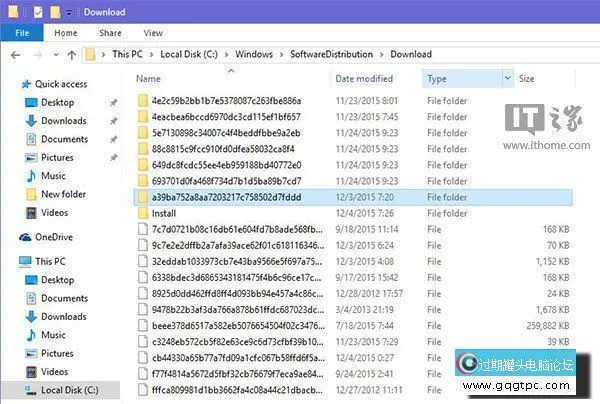Switch to the View ribbon tab
The image size is (600, 404).
pyautogui.click(x=152, y=33)
